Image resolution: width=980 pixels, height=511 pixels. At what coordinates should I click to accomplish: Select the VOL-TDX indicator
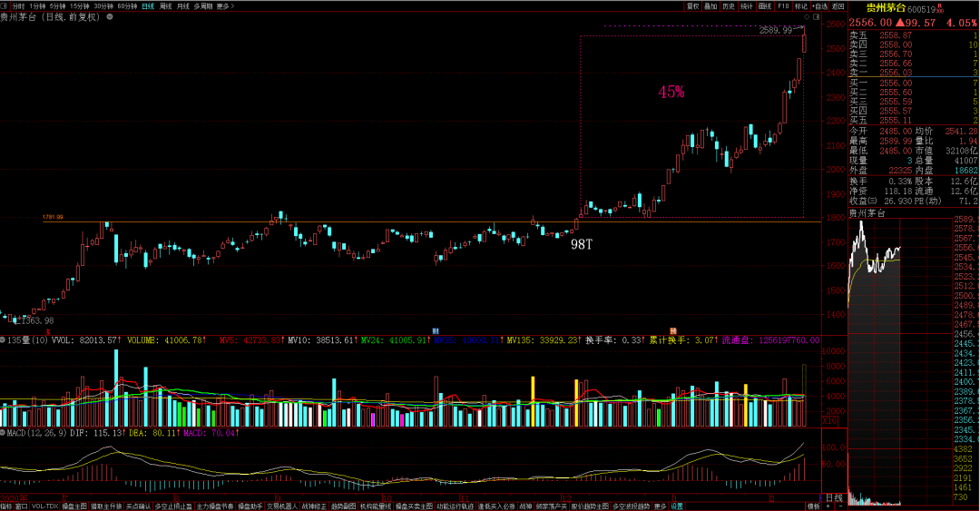tap(45, 506)
